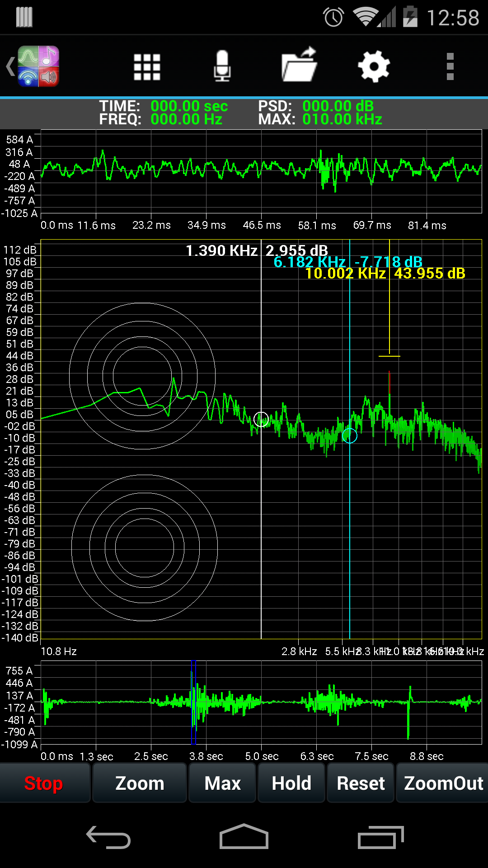Tap the 2.8 kHz axis label
488x868 pixels.
click(x=299, y=651)
